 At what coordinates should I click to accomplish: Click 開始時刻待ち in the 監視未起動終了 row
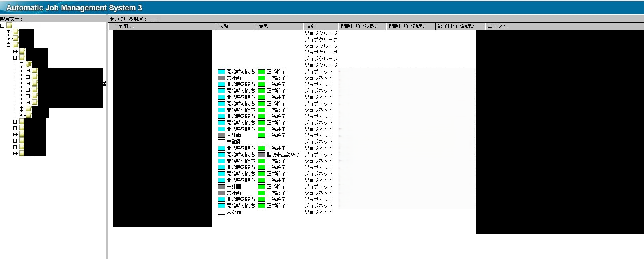(x=241, y=155)
